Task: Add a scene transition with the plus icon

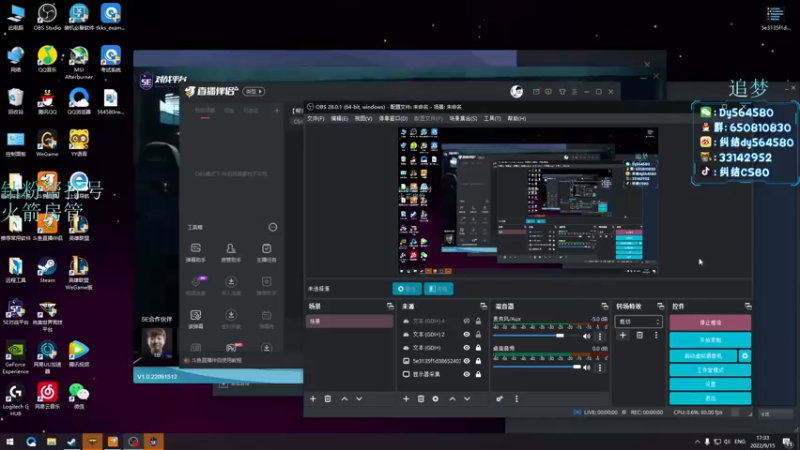Action: click(622, 335)
